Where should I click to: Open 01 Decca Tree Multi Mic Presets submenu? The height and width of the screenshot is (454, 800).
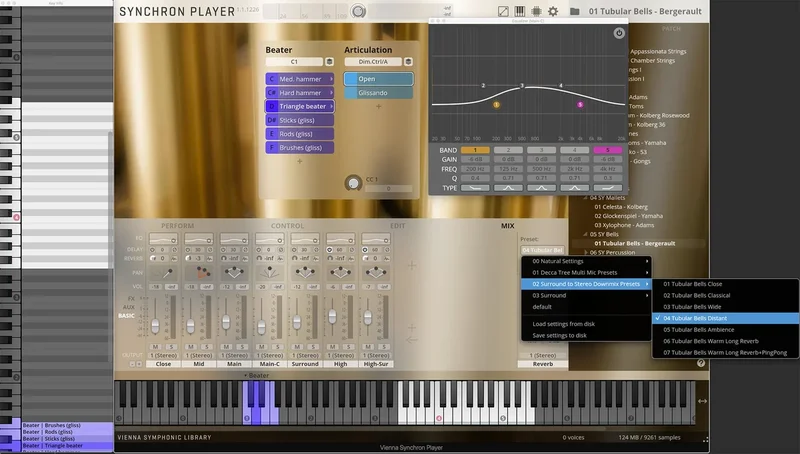tap(586, 272)
